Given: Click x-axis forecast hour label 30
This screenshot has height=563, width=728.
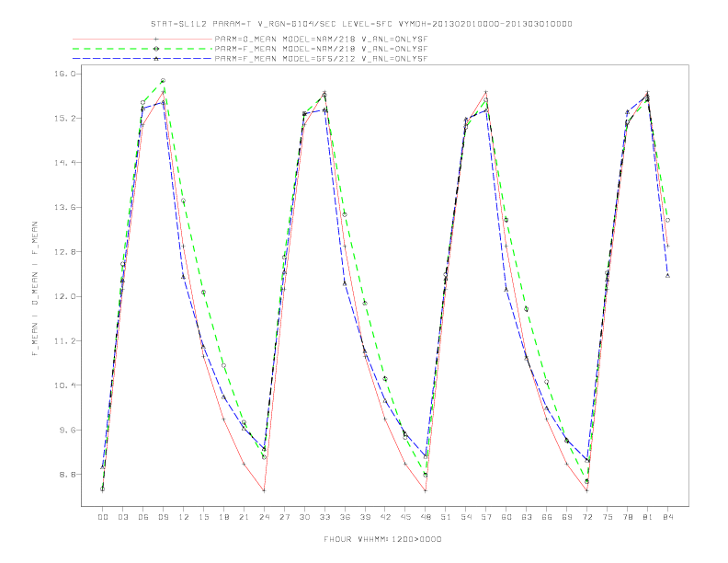Looking at the screenshot, I should [304, 517].
